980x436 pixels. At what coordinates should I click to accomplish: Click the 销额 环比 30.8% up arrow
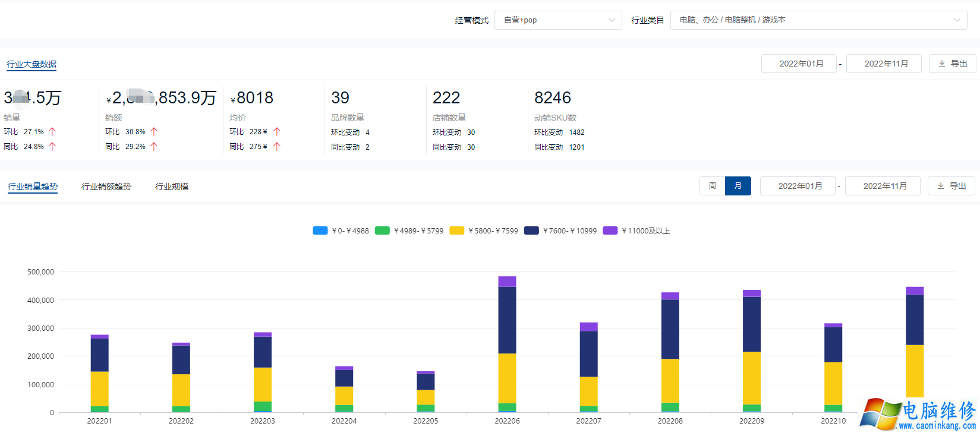tap(154, 132)
